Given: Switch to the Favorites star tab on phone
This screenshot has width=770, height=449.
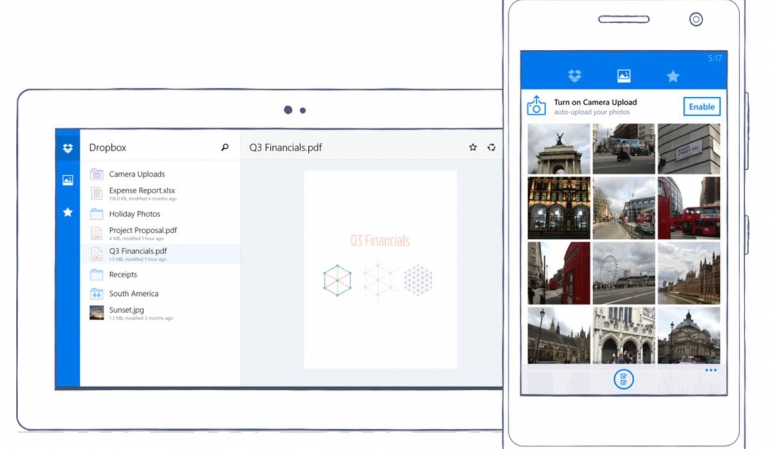Looking at the screenshot, I should (x=673, y=76).
